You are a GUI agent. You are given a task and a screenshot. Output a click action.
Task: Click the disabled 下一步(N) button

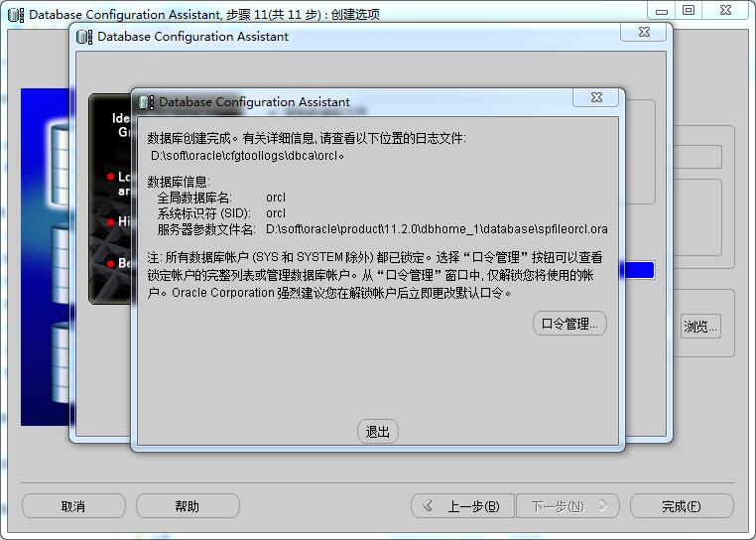click(x=567, y=506)
